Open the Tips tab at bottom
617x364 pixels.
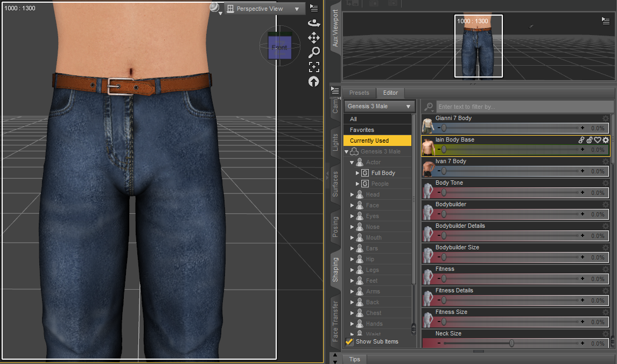pos(355,359)
